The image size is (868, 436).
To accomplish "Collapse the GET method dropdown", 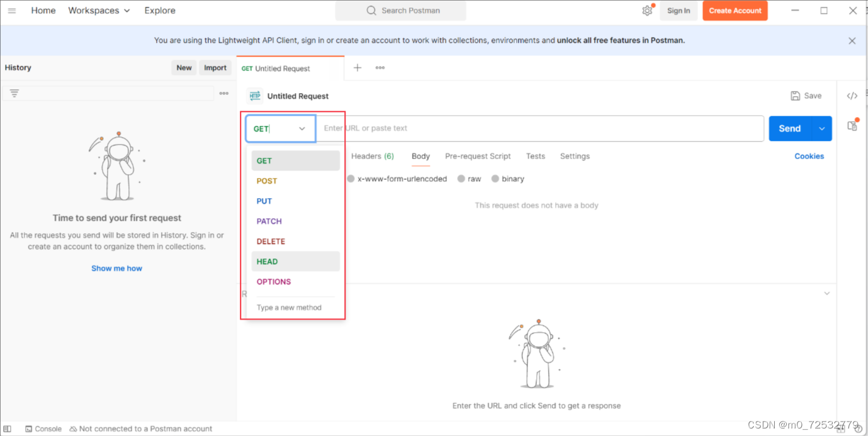I will [x=302, y=129].
